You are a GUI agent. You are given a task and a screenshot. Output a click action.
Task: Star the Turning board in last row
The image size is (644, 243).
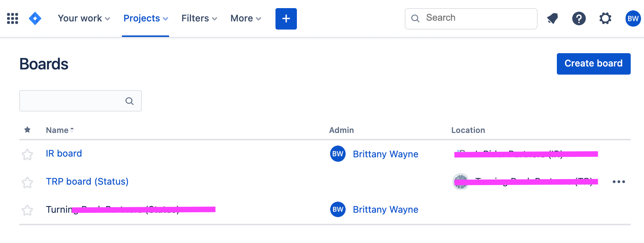pyautogui.click(x=27, y=210)
